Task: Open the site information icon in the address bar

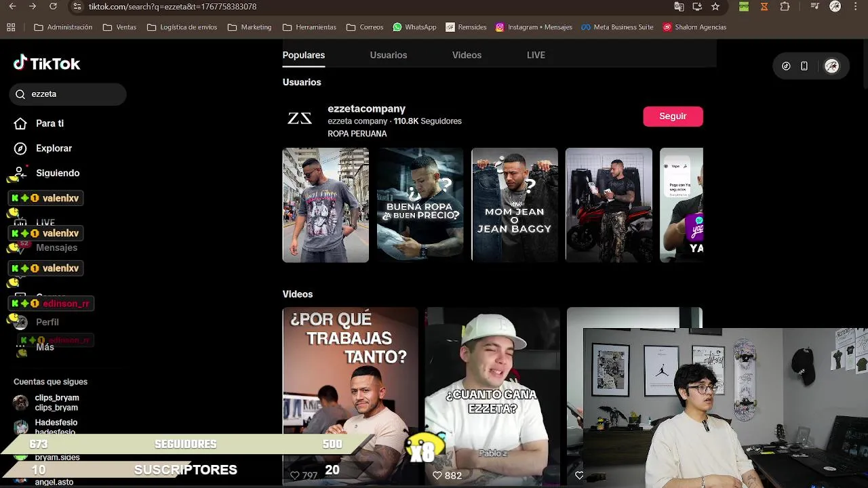Action: [x=77, y=7]
